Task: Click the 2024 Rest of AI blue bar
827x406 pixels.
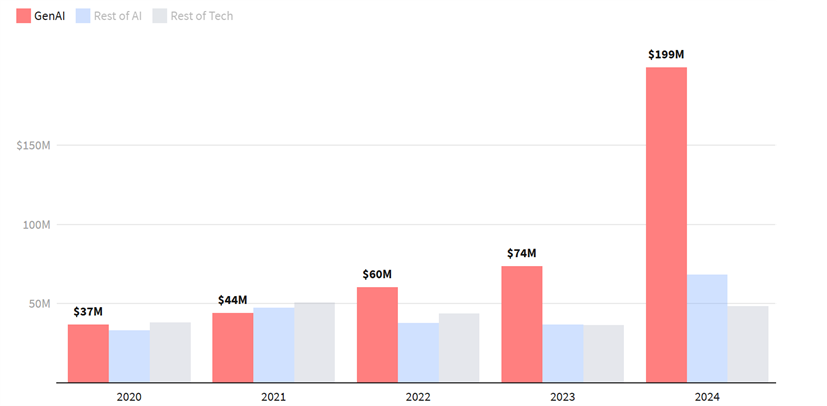Action: [x=707, y=328]
